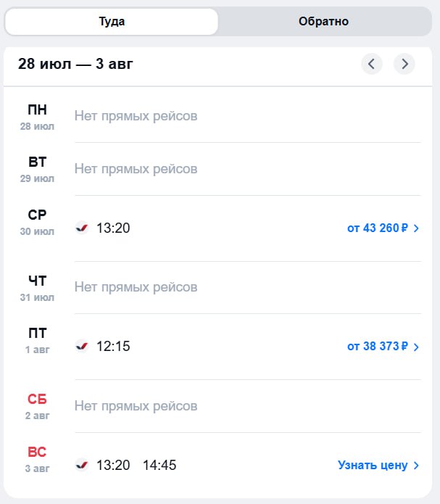Select the 13:20 flight on Sunday 3 авг

(113, 465)
